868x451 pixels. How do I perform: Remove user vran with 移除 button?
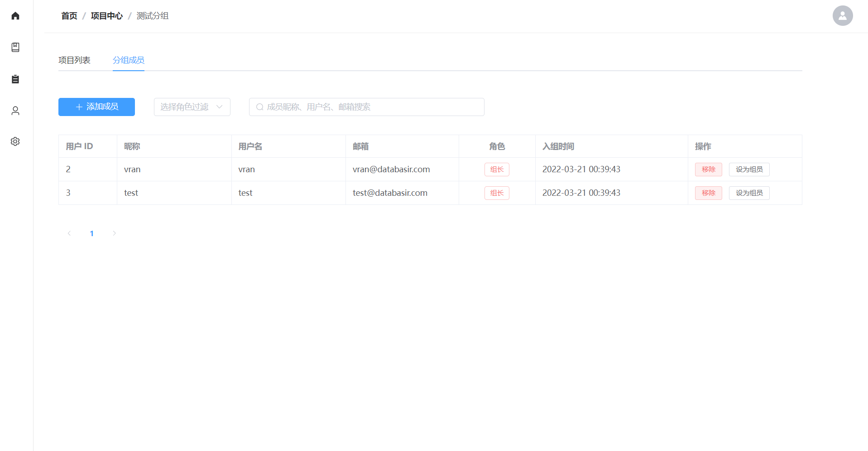[x=708, y=170]
